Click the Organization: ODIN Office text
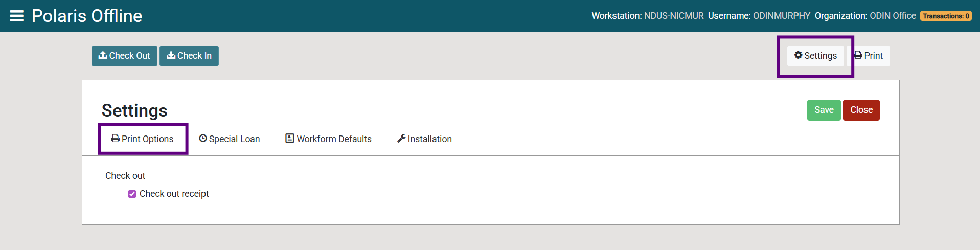This screenshot has width=980, height=250. click(x=865, y=16)
